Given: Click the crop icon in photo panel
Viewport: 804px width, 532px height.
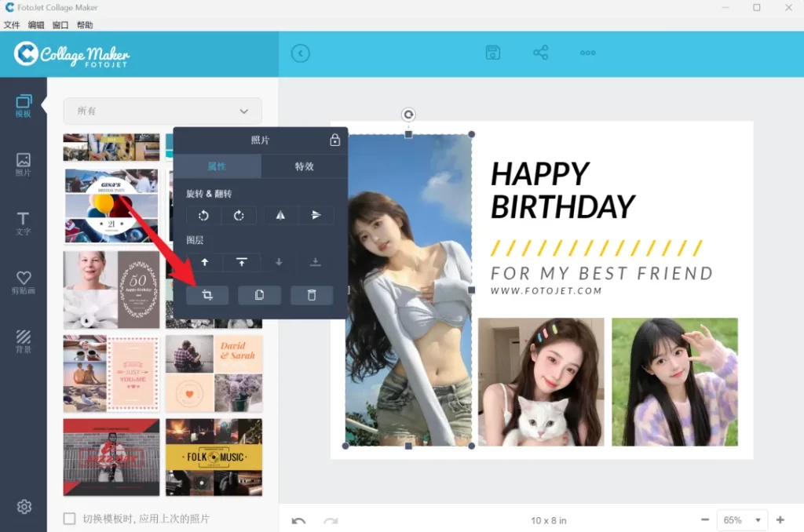Looking at the screenshot, I should [207, 295].
